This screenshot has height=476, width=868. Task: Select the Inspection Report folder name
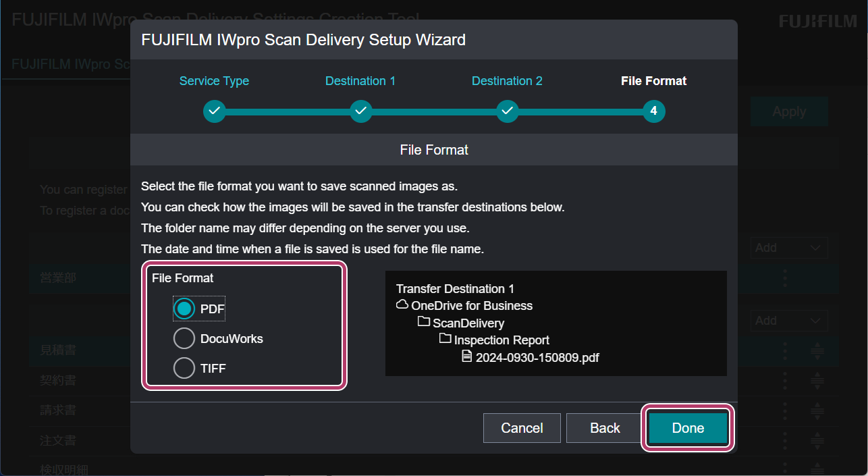[501, 340]
